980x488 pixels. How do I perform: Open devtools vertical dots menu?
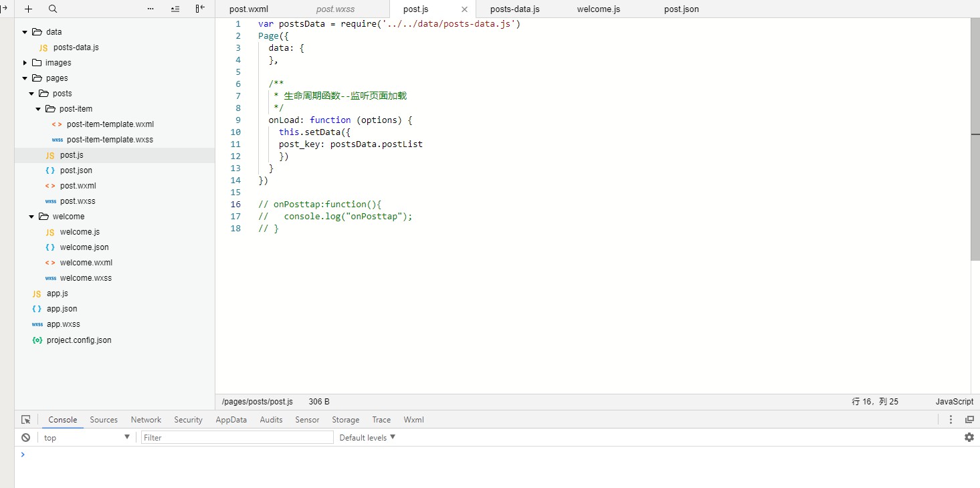click(x=951, y=420)
